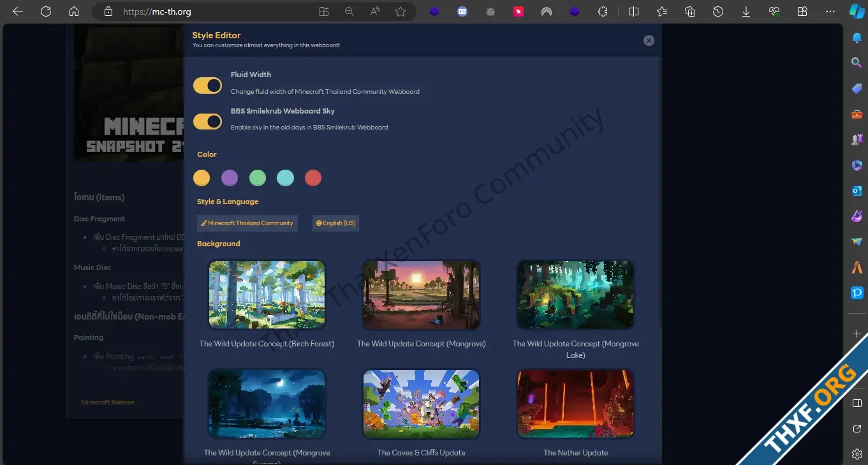Open the browser home page
Viewport: 868px width, 465px height.
(x=74, y=11)
